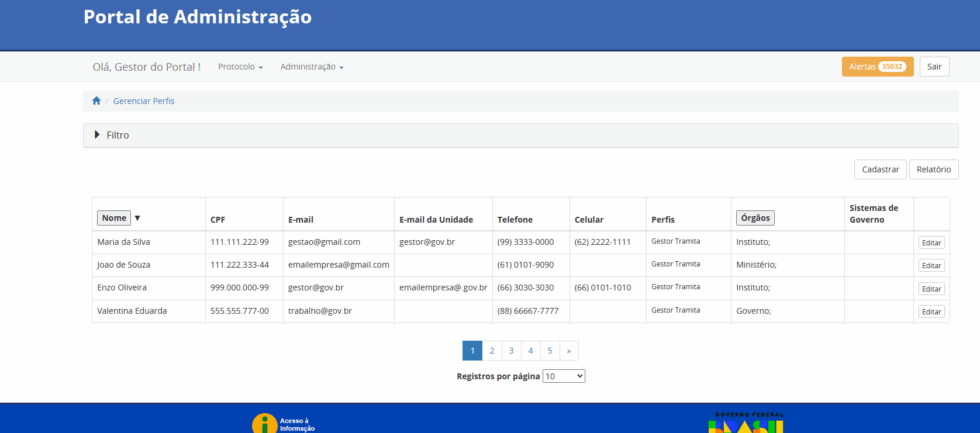Click the Relatório button
The height and width of the screenshot is (433, 980).
coord(934,169)
